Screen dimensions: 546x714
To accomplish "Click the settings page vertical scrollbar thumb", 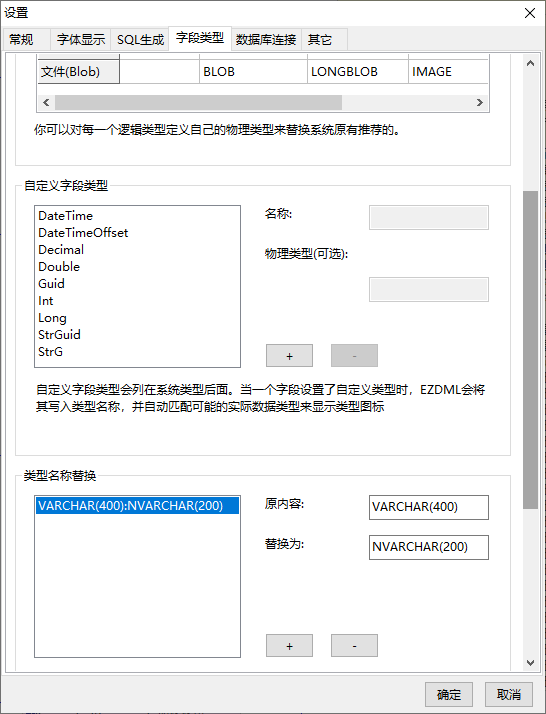I will tap(530, 350).
